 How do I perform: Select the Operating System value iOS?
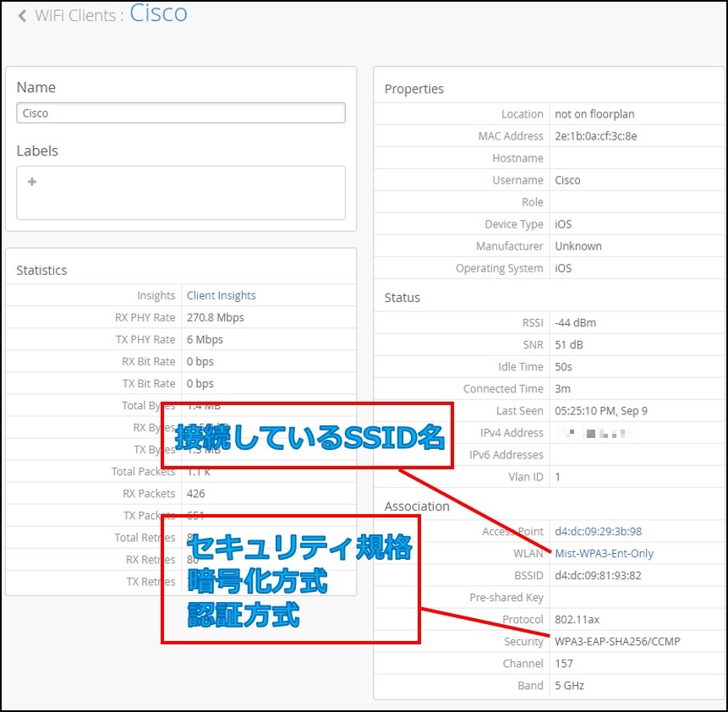(x=563, y=268)
